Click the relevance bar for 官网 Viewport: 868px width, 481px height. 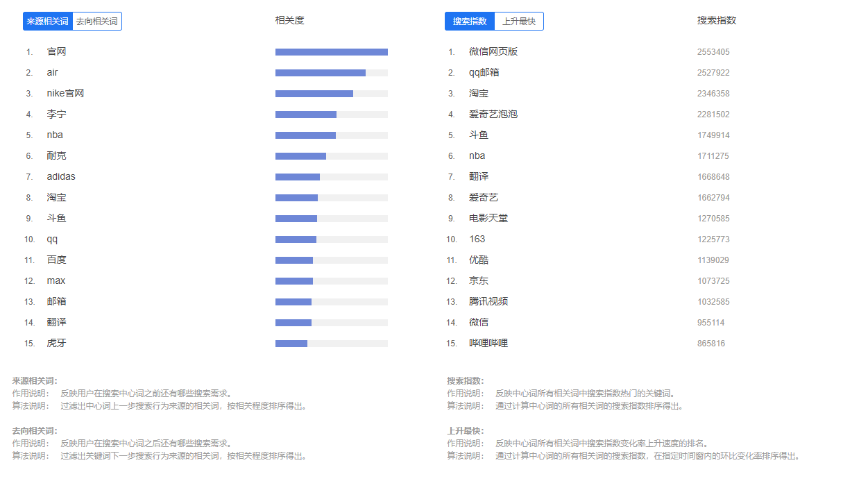coord(331,52)
